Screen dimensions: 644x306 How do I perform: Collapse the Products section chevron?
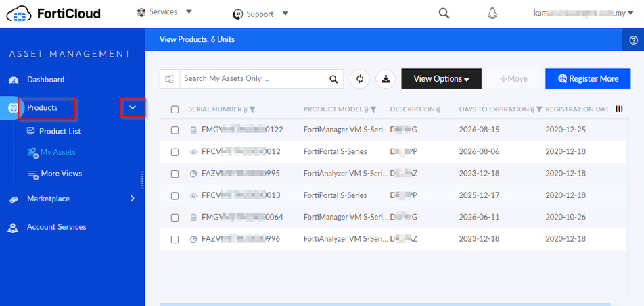coord(133,107)
